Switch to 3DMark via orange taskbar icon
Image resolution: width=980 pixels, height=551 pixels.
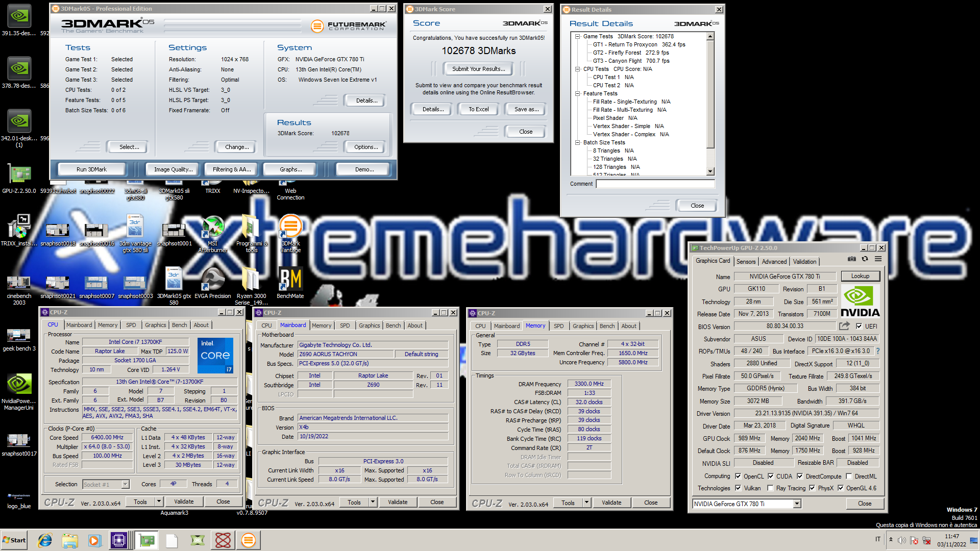coord(249,540)
